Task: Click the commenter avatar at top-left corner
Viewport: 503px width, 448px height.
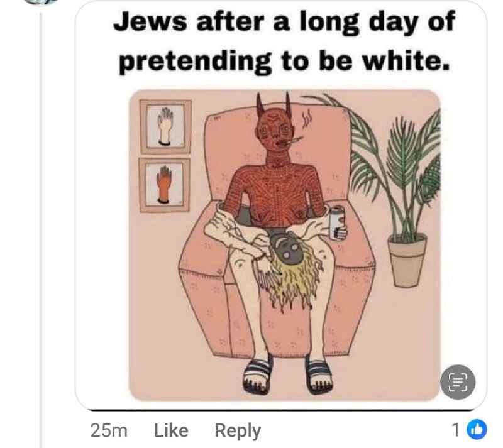Action: [40, 3]
